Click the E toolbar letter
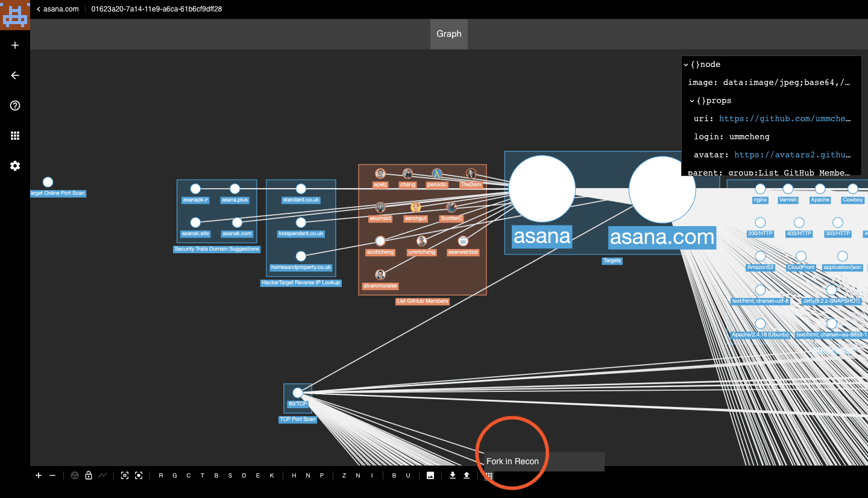Viewport: 868px width, 498px height. [x=258, y=476]
